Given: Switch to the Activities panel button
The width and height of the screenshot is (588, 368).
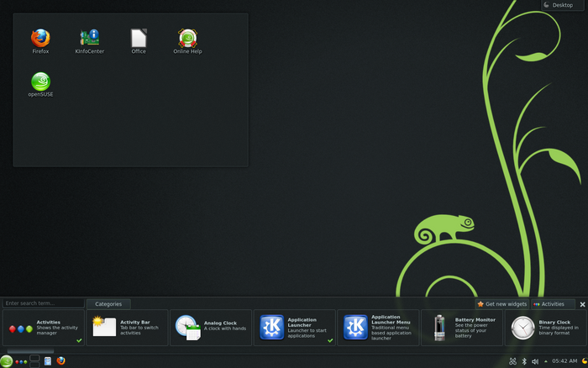Looking at the screenshot, I should (549, 304).
